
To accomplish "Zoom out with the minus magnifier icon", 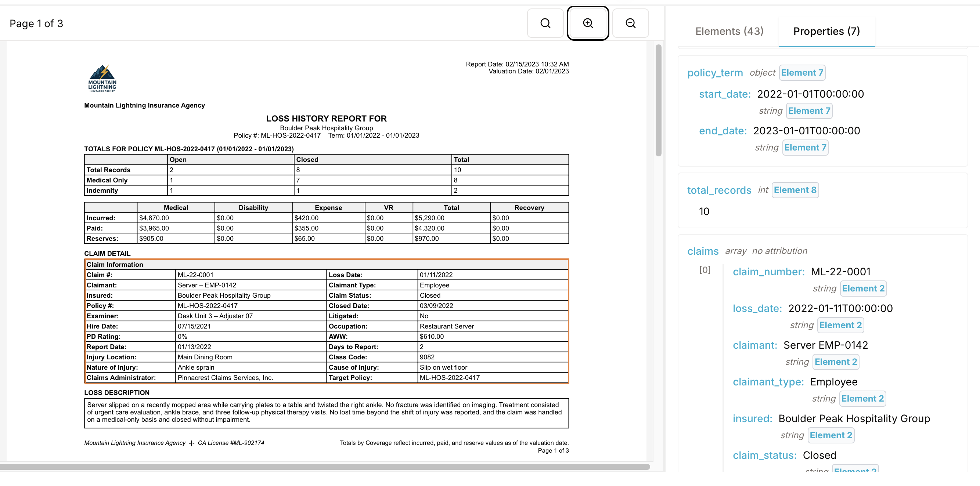I will [630, 23].
